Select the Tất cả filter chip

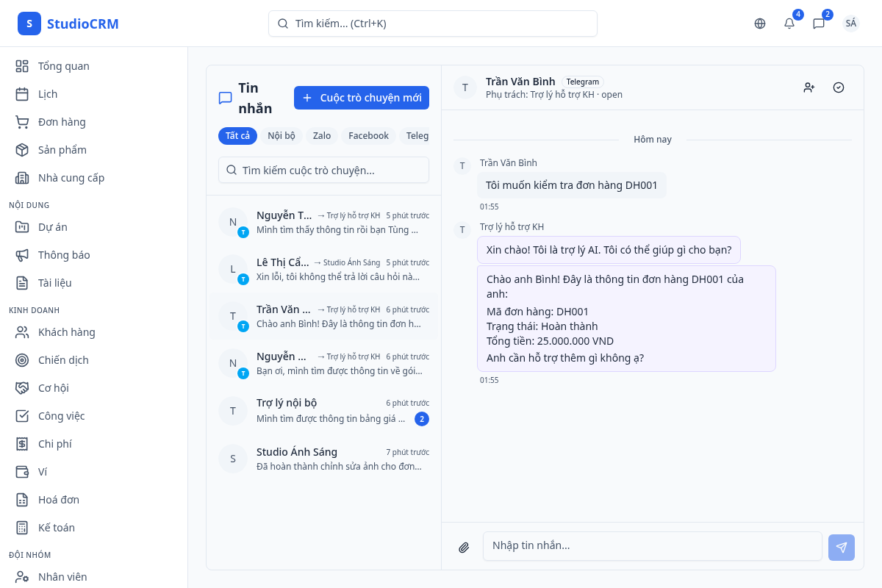pos(237,136)
